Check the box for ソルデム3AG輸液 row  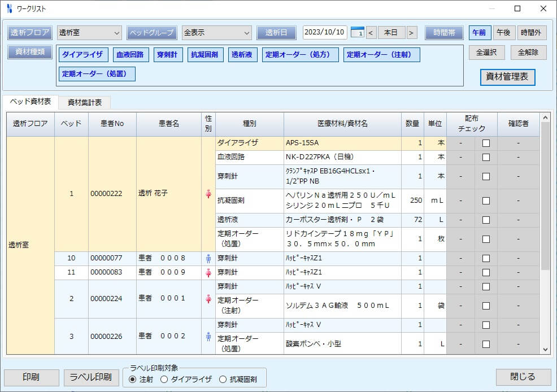[x=486, y=306]
